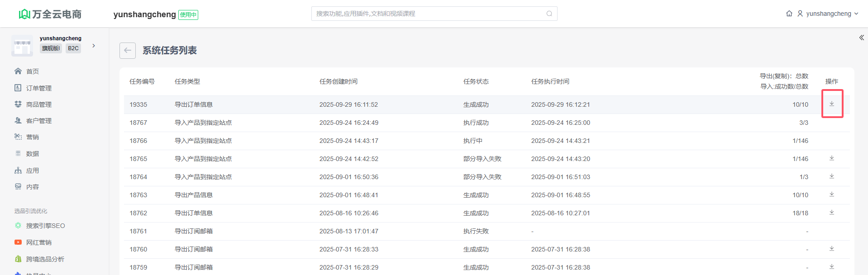Collapse the right panel with double chevron
868x275 pixels.
[861, 38]
